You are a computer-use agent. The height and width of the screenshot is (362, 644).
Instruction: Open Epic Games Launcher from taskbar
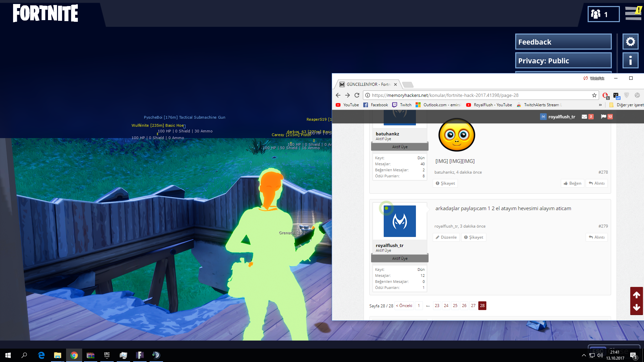click(x=107, y=355)
